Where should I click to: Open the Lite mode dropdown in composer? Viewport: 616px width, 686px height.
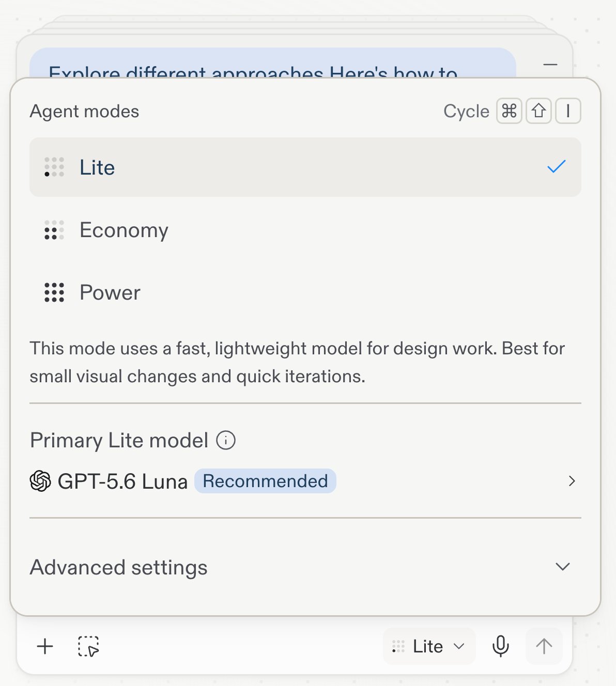[429, 646]
